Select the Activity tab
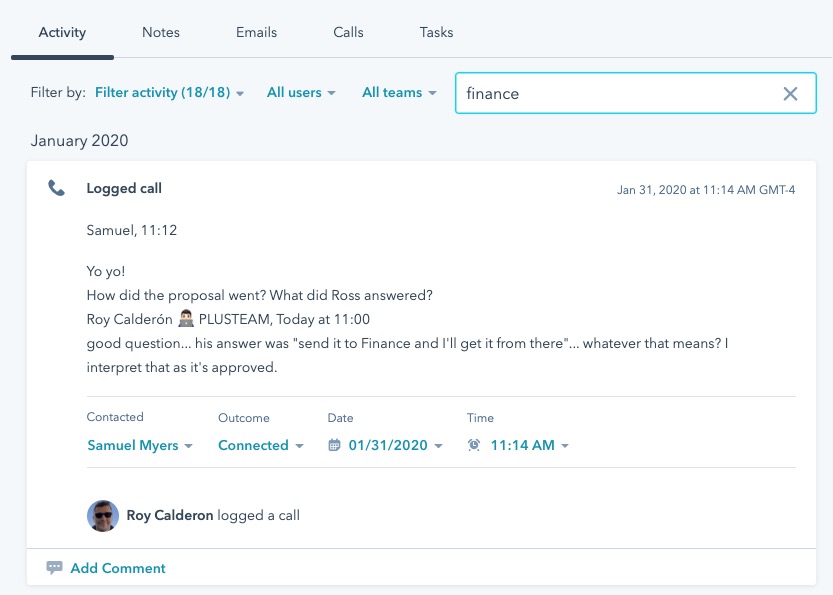This screenshot has height=595, width=833. (62, 32)
